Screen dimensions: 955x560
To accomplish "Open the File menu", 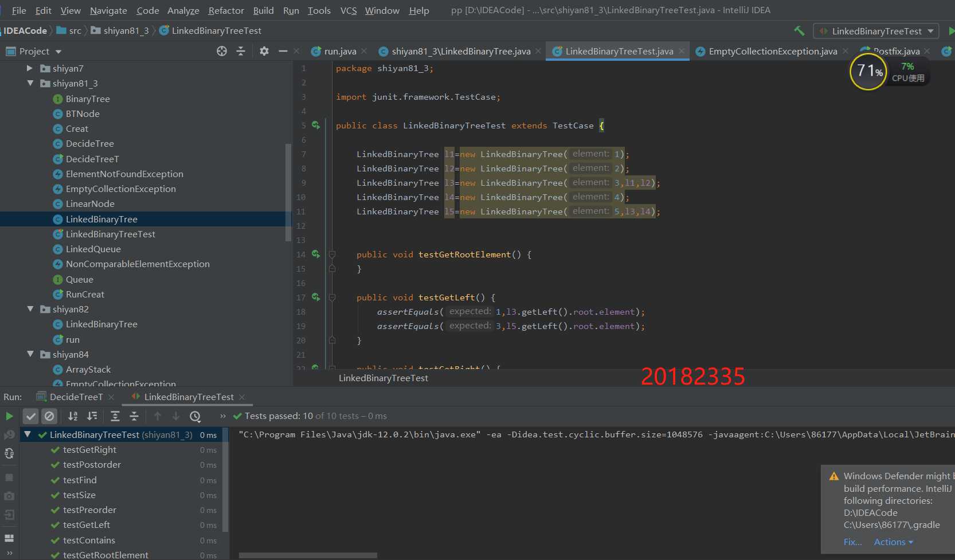I will [x=19, y=10].
